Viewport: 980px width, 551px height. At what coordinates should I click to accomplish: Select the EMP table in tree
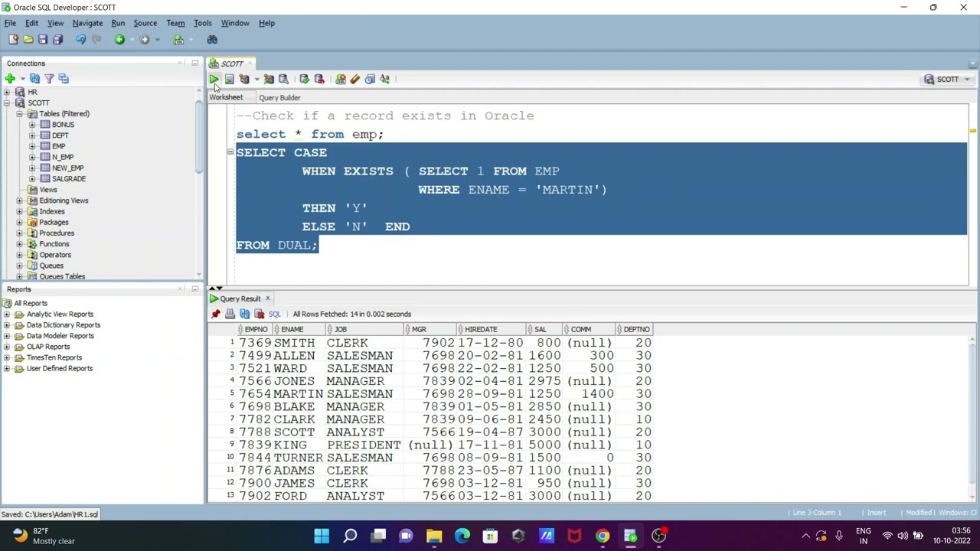58,146
